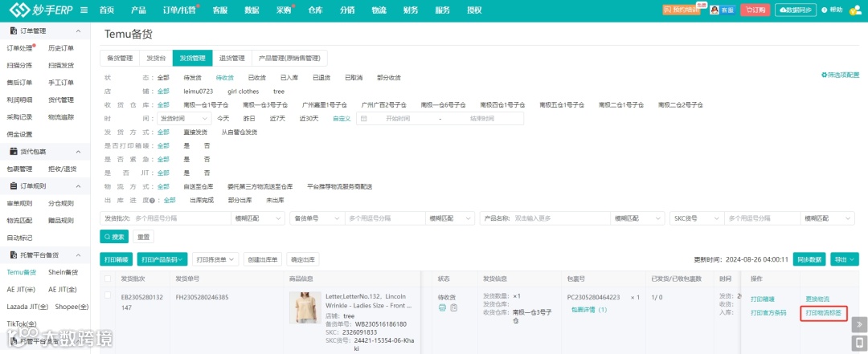This screenshot has height=354, width=868.
Task: Select warehouse filter 广州嘉里1号子仓
Action: pyautogui.click(x=325, y=104)
